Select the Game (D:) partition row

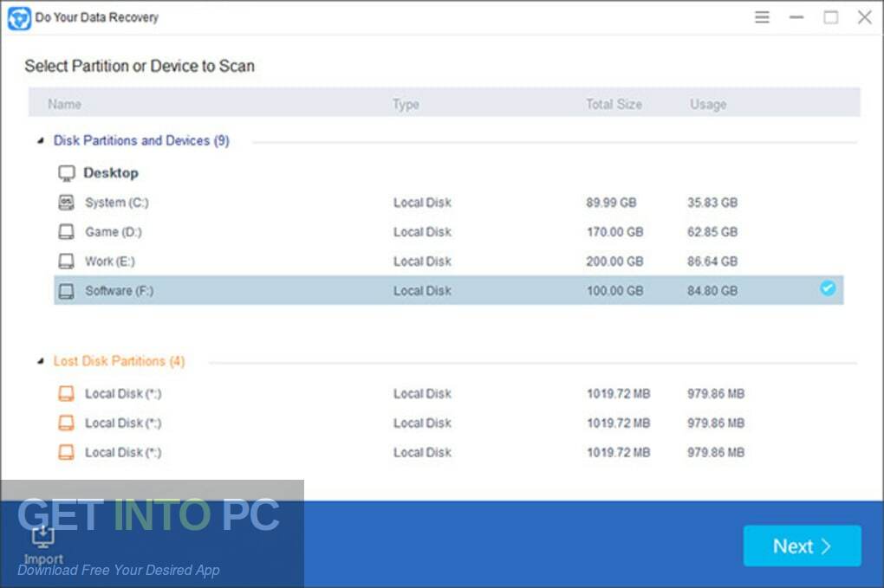(x=448, y=231)
